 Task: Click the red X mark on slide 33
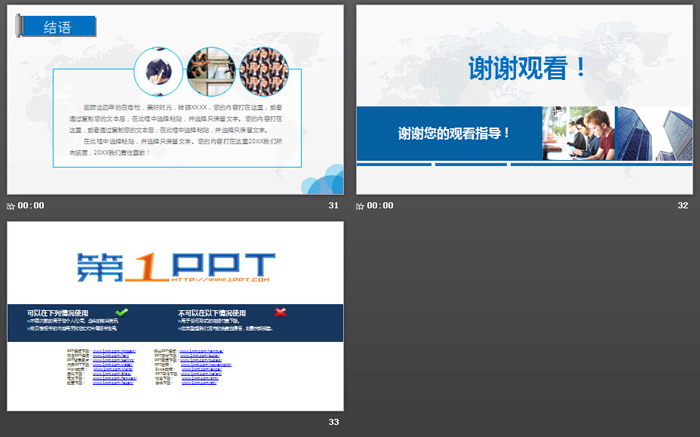280,312
